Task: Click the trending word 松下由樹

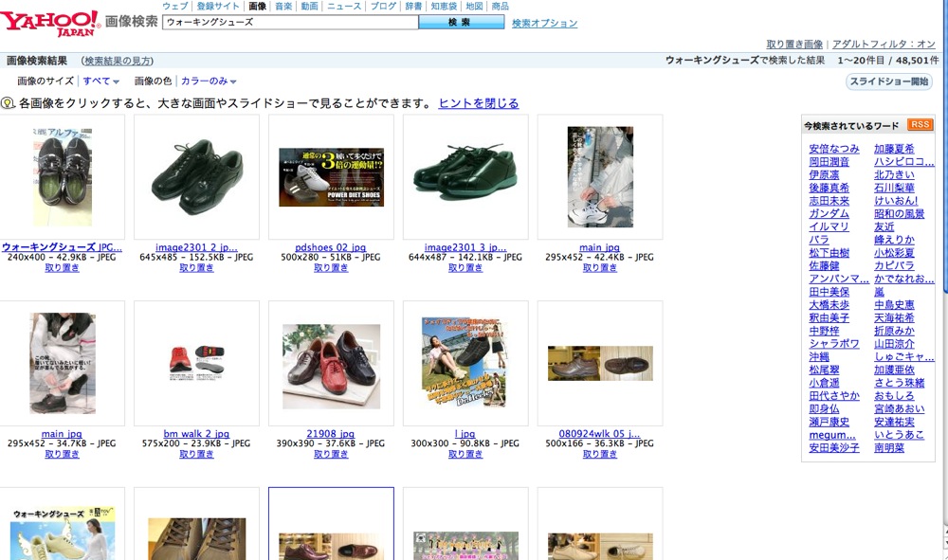Action: (829, 252)
